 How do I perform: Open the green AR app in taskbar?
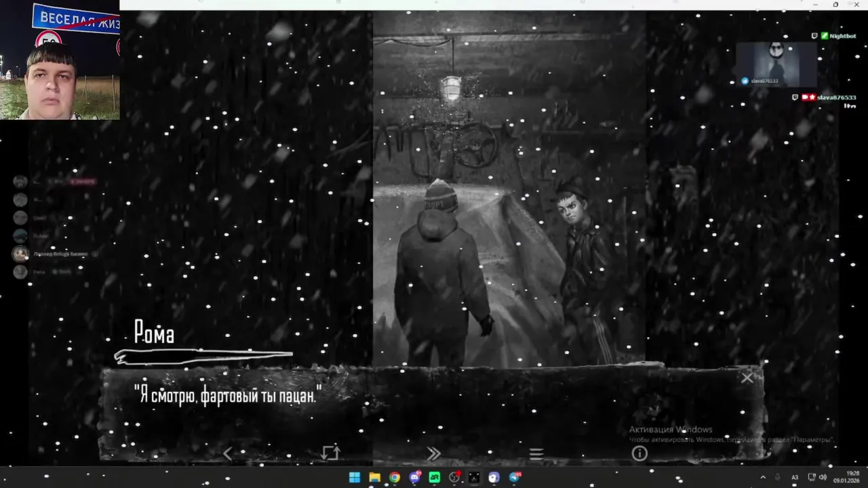(434, 477)
